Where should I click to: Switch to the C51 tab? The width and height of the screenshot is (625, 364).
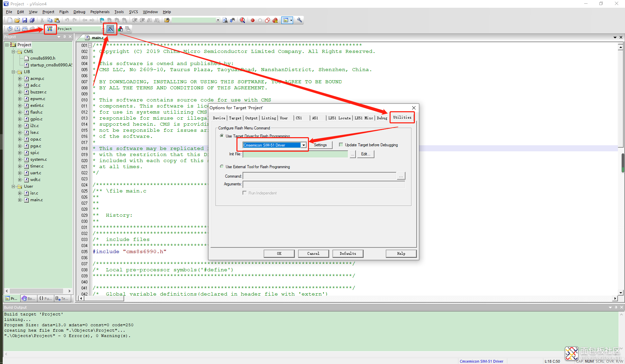coord(299,118)
